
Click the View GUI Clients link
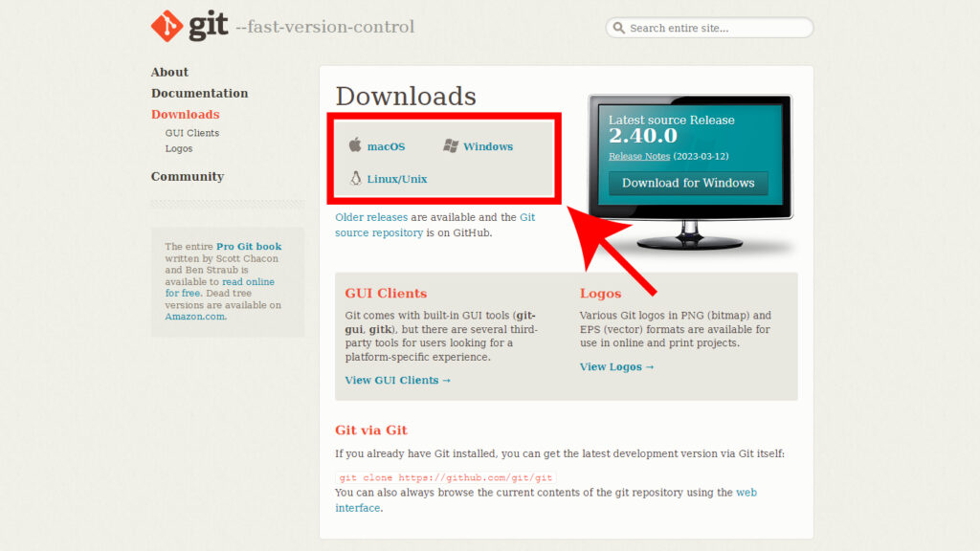tap(397, 380)
